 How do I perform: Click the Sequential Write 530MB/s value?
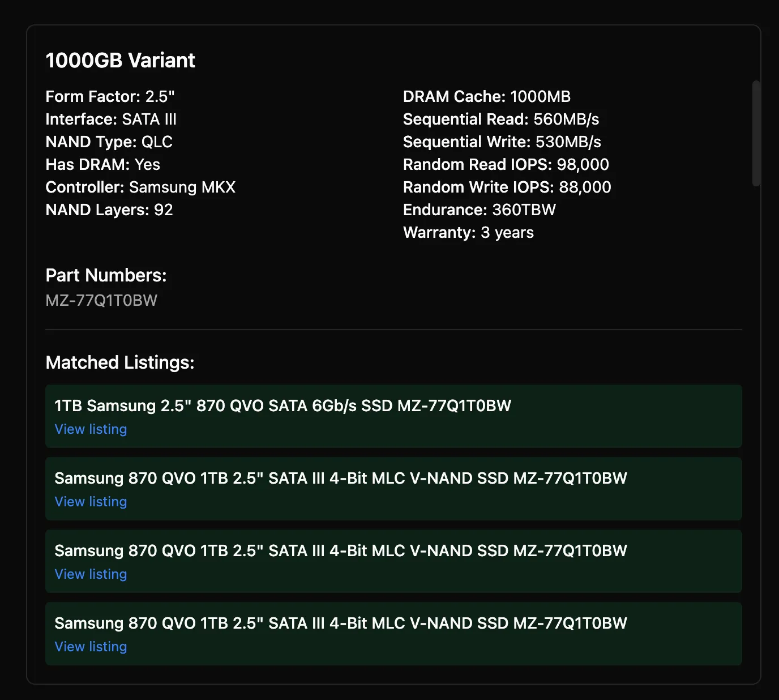(x=568, y=142)
